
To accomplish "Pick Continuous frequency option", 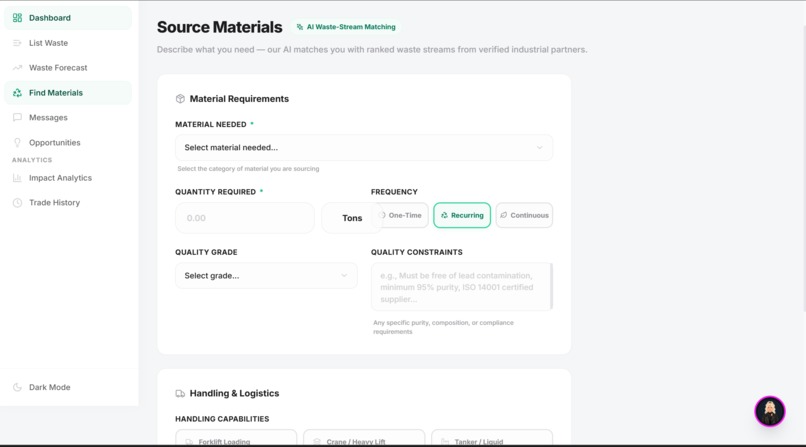I will 524,215.
